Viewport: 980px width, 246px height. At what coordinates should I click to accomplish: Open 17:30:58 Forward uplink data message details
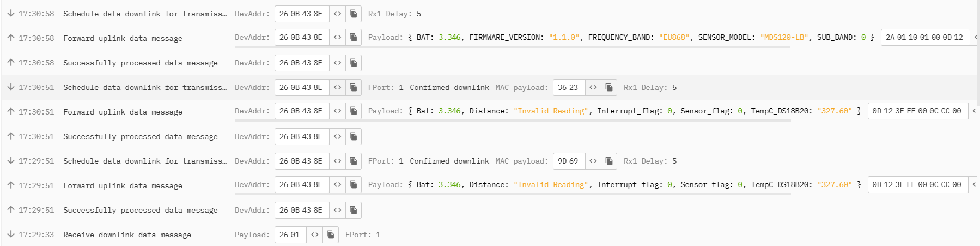tap(123, 38)
